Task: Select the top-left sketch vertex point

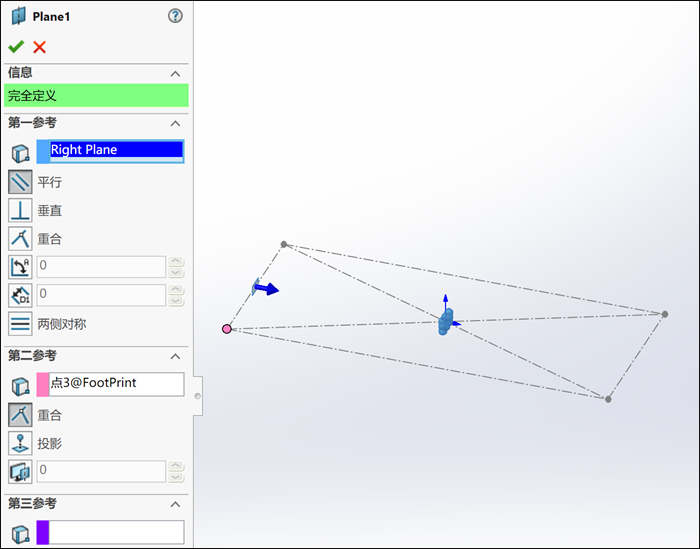Action: click(284, 244)
